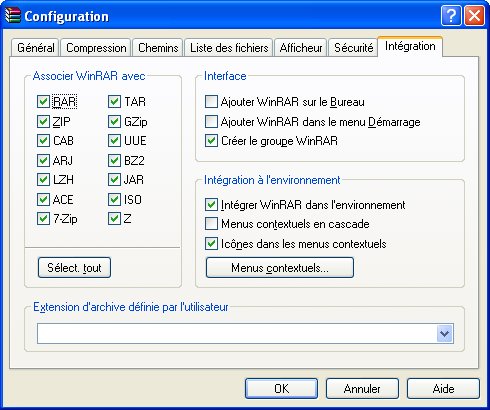Check Ajouter WinRAR dans le menu Démarrage
This screenshot has height=410, width=490.
click(x=211, y=122)
